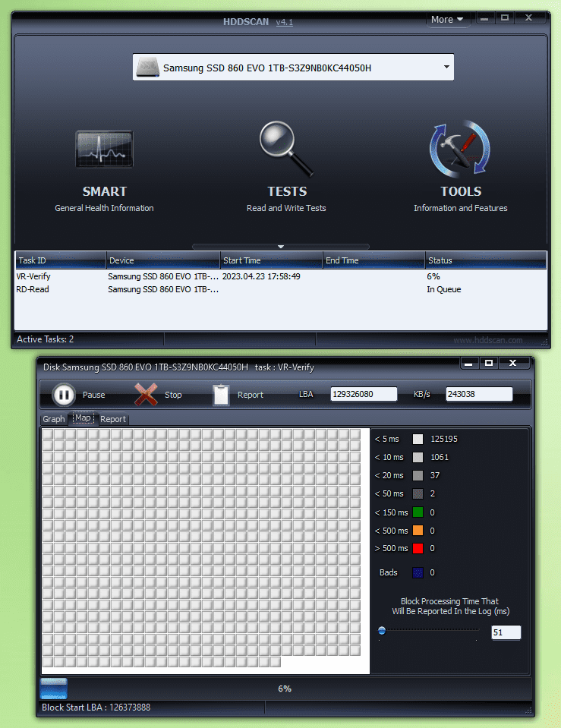Viewport: 561px width, 728px height.
Task: Stop the running scan with red X
Action: coord(146,395)
